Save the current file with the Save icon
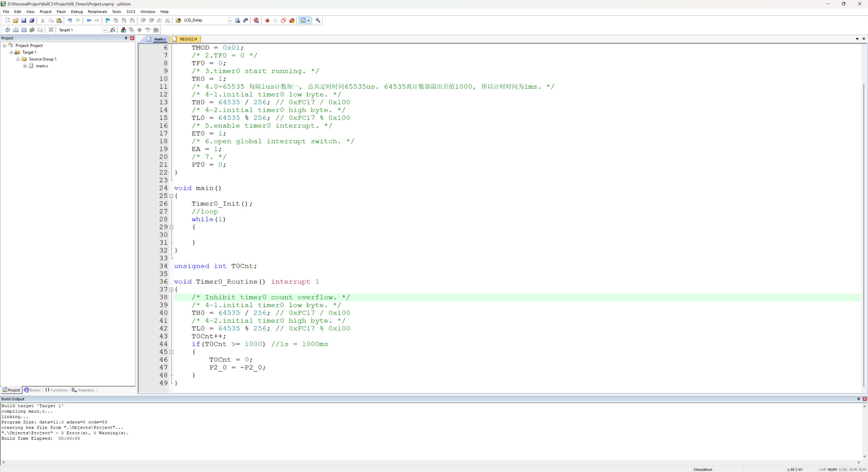Image resolution: width=868 pixels, height=472 pixels. click(24, 20)
